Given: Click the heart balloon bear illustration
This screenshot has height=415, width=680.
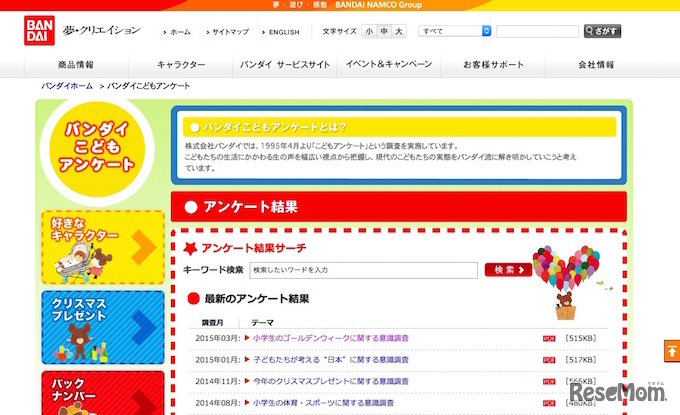Looking at the screenshot, I should pyautogui.click(x=566, y=283).
